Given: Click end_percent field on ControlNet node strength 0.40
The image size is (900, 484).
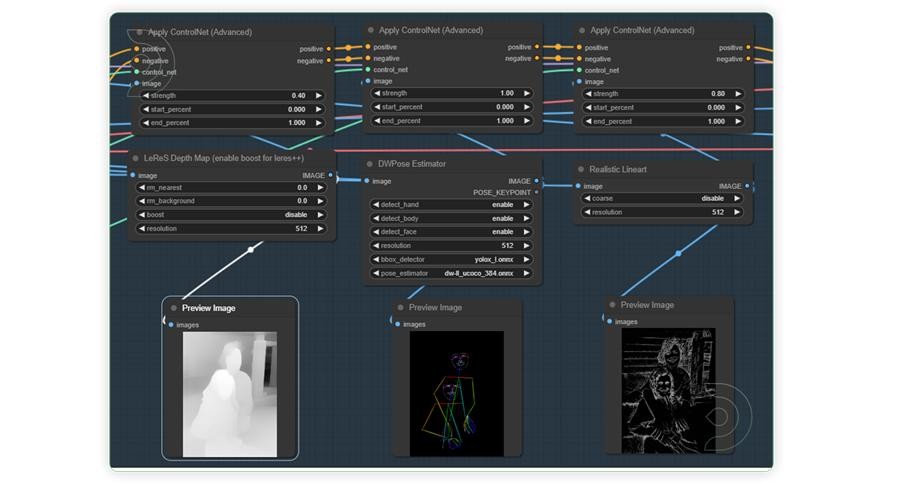Looking at the screenshot, I should point(232,123).
